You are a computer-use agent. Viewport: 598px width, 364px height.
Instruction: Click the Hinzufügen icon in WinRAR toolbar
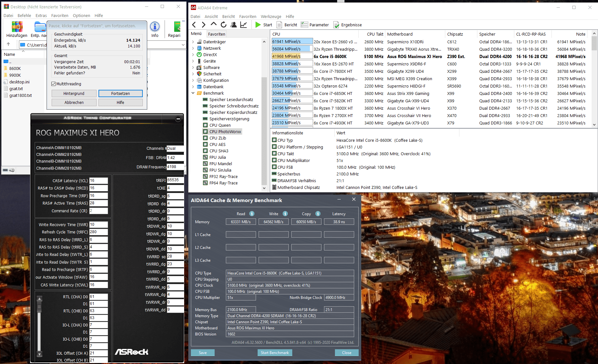[x=17, y=27]
